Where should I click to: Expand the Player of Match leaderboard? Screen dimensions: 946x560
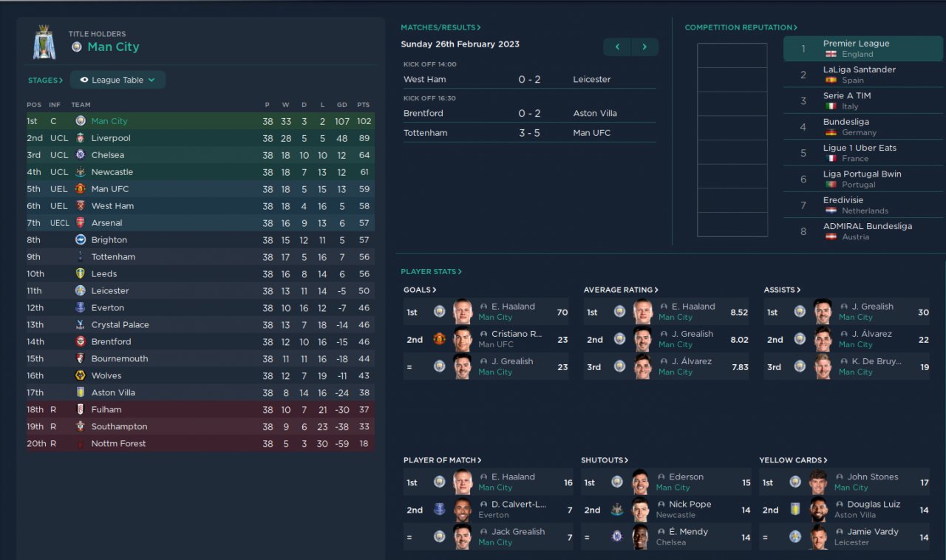tap(442, 460)
